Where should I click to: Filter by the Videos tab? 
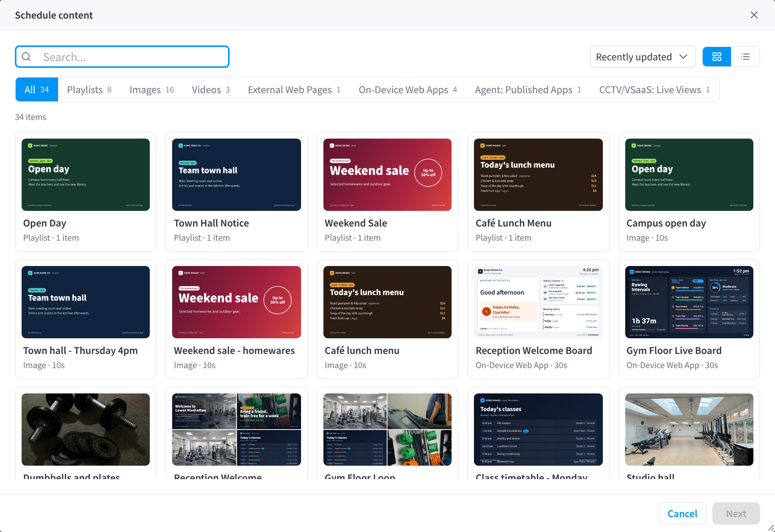(211, 89)
